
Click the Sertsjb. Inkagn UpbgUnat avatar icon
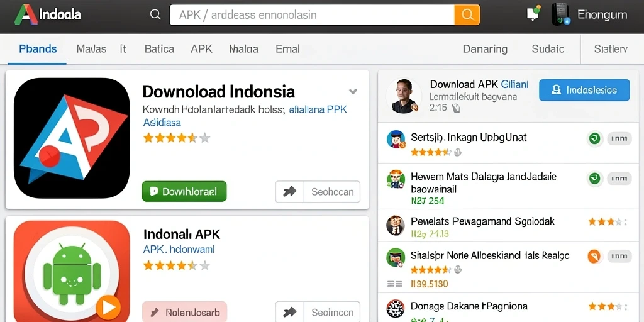[396, 140]
